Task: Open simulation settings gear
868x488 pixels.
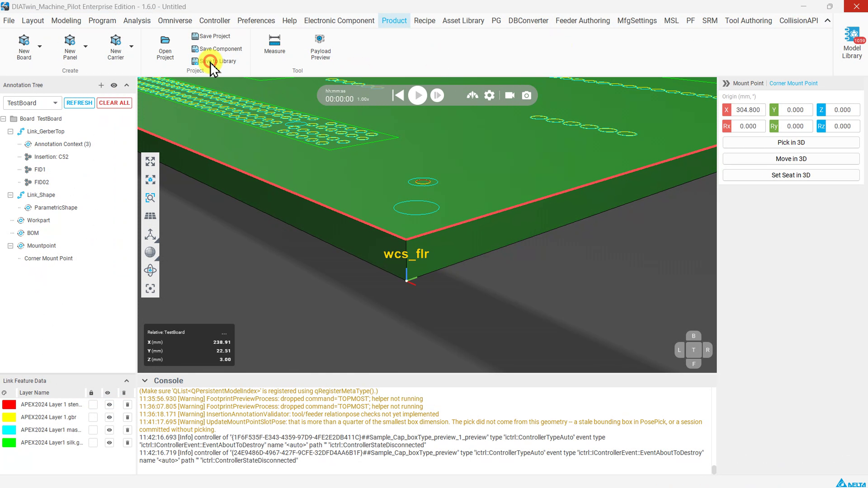Action: pos(489,95)
